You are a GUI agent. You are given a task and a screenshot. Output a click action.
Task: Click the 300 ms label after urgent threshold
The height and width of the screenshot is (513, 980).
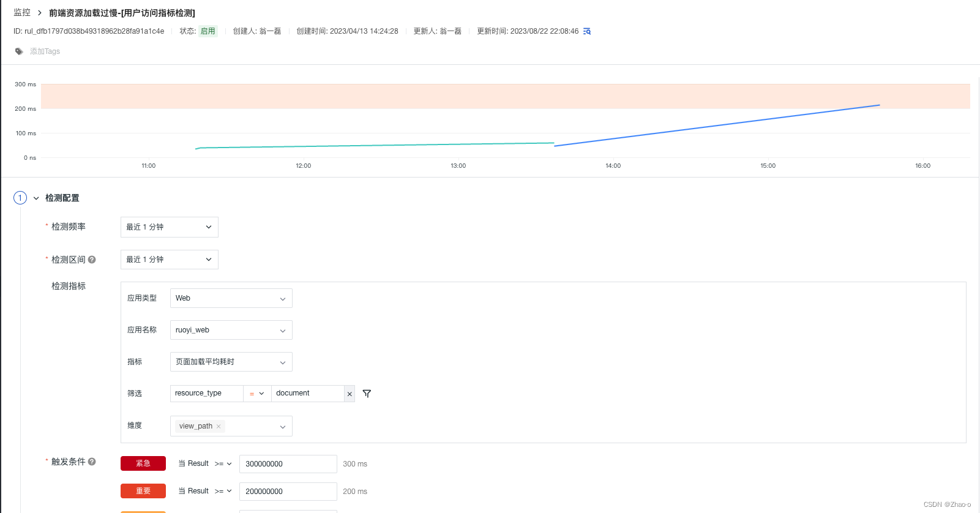(x=355, y=464)
